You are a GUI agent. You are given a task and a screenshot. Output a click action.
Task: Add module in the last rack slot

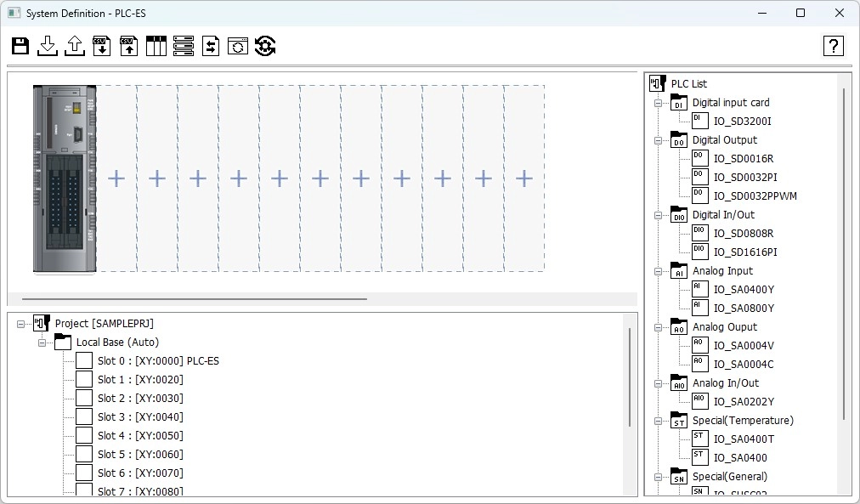(x=524, y=178)
